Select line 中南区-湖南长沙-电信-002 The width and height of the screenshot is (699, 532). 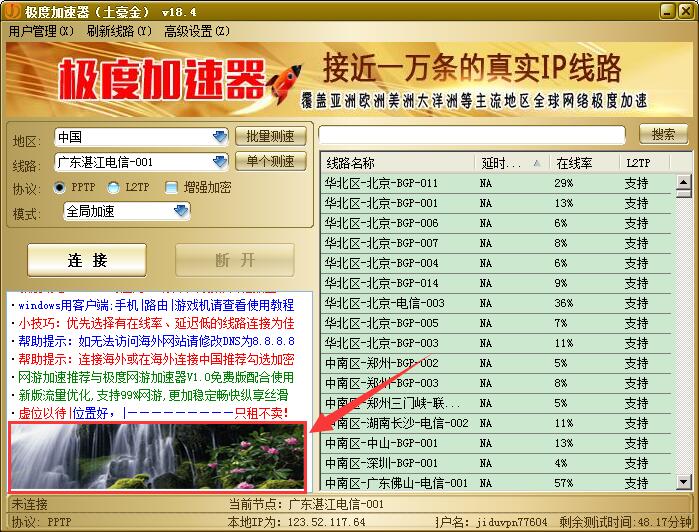pos(496,423)
